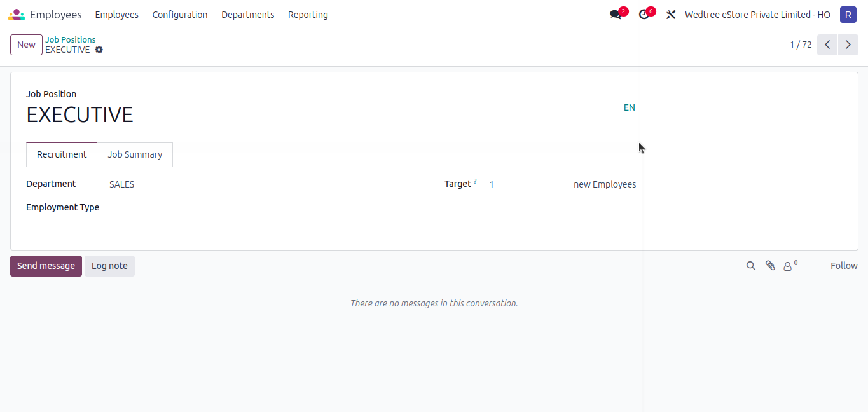Viewport: 868px width, 412px height.
Task: Follow this job position
Action: pos(844,266)
